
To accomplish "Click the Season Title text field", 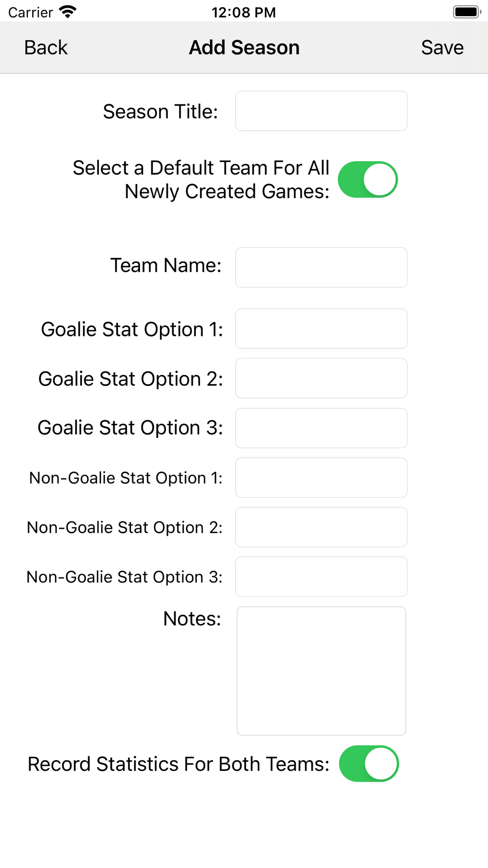I will coord(321,111).
